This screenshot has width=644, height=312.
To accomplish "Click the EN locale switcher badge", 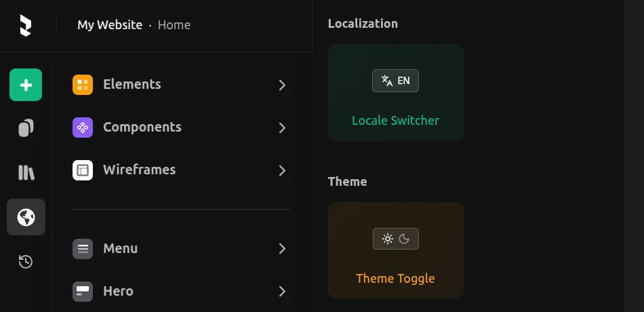I will (395, 81).
